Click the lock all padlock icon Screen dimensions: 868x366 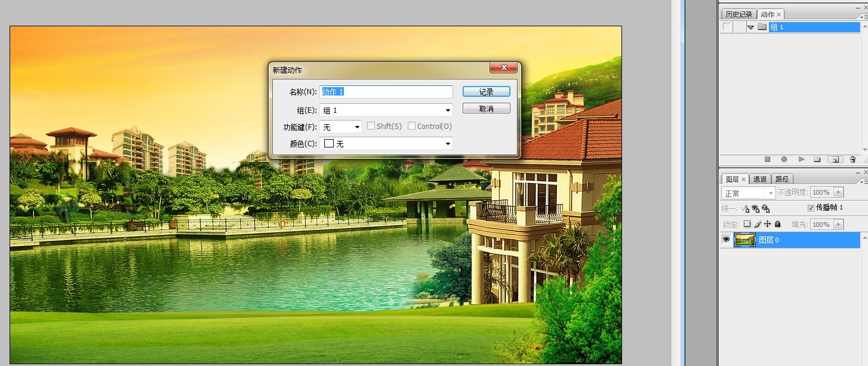(777, 224)
